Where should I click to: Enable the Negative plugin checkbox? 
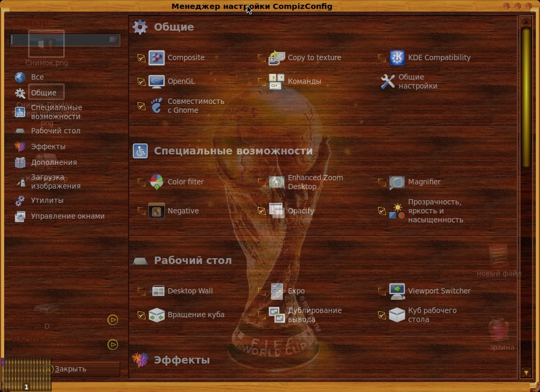click(141, 211)
